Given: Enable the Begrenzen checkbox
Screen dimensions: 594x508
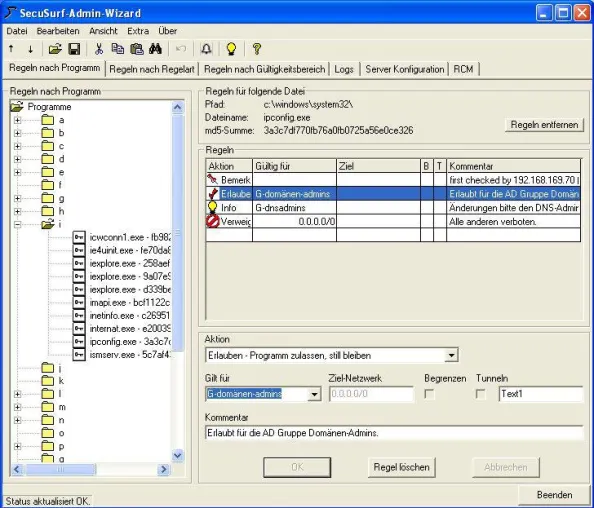Looking at the screenshot, I should coord(429,394).
